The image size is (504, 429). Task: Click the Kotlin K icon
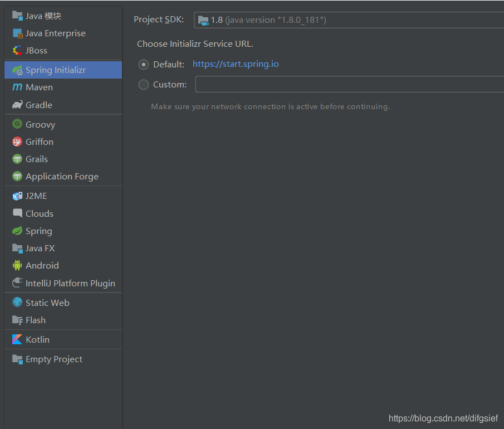coord(17,339)
